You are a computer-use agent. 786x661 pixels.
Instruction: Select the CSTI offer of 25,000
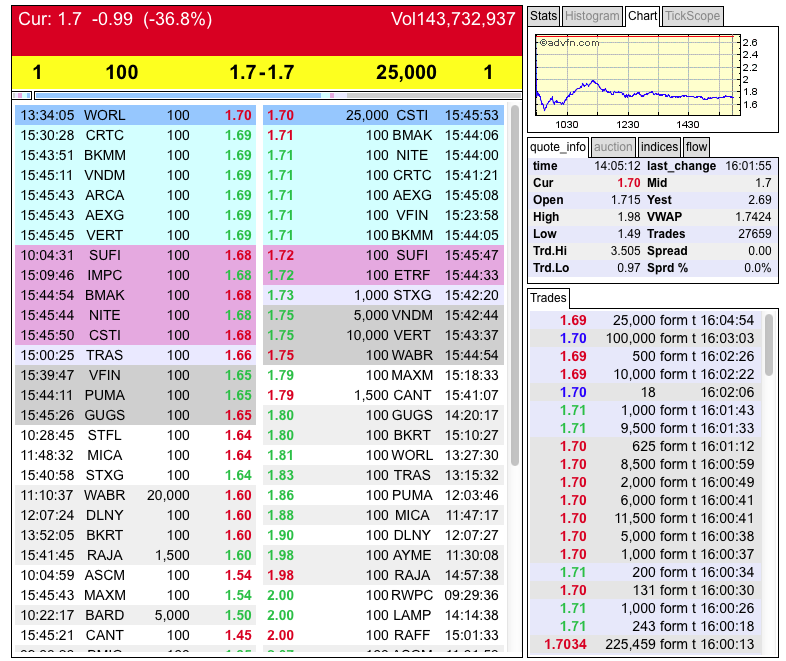(383, 115)
